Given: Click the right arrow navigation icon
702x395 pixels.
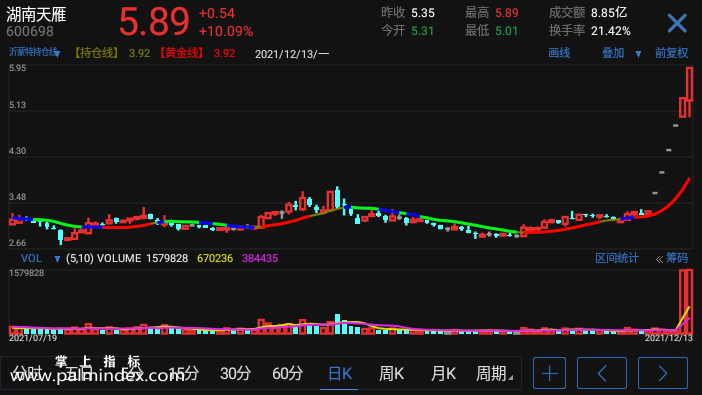Looking at the screenshot, I should pos(663,373).
